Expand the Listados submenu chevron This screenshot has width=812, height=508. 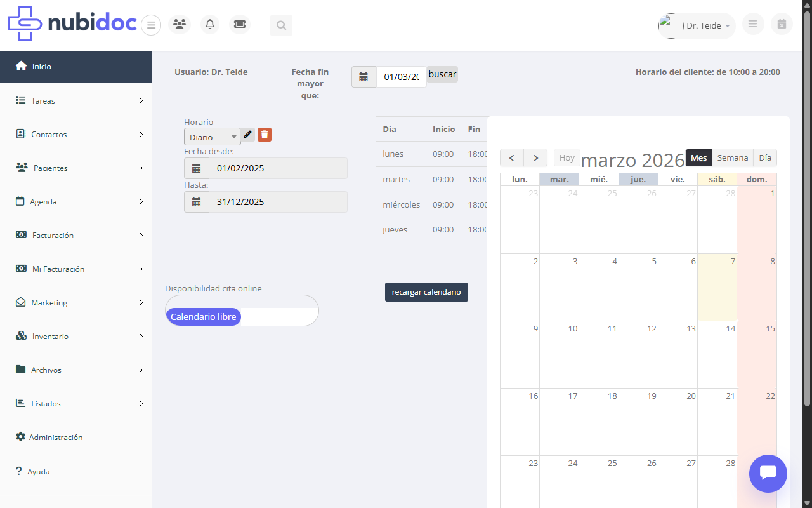point(141,403)
